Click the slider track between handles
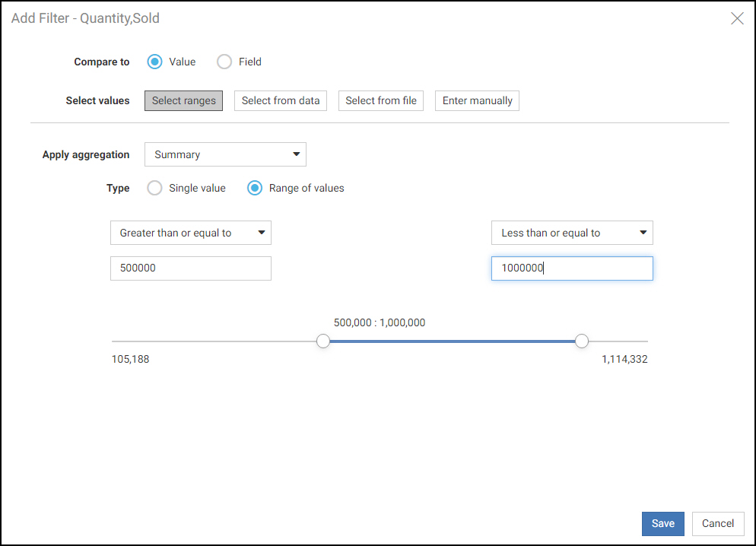The image size is (756, 546). tap(453, 341)
